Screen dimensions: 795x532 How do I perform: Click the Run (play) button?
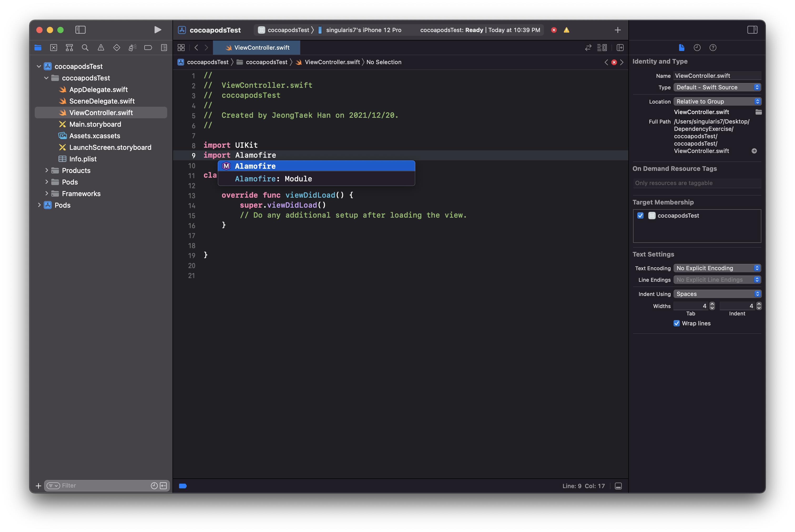click(x=157, y=30)
